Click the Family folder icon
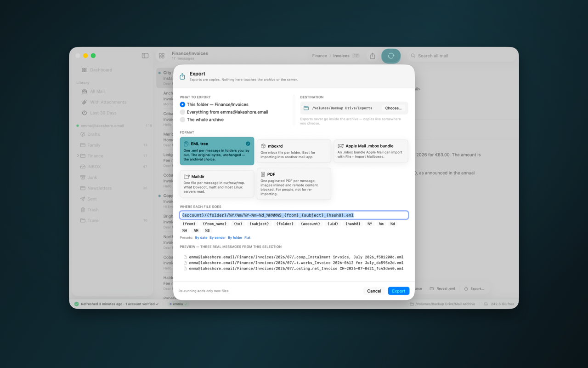Image resolution: width=588 pixels, height=368 pixels. tap(83, 145)
